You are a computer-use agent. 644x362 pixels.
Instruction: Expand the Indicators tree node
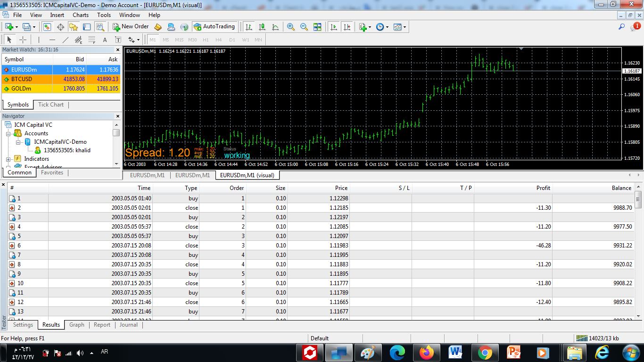point(8,159)
